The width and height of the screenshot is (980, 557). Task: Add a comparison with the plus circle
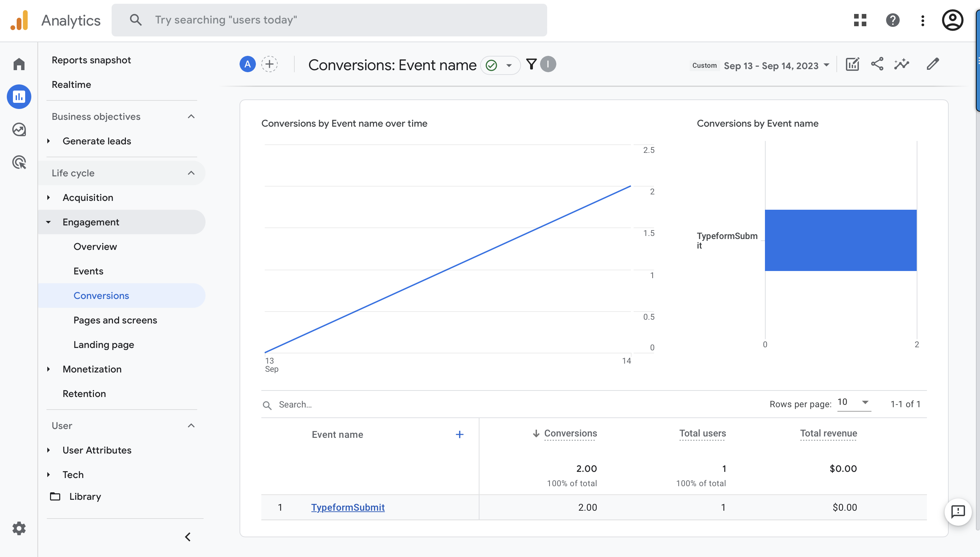pos(269,64)
